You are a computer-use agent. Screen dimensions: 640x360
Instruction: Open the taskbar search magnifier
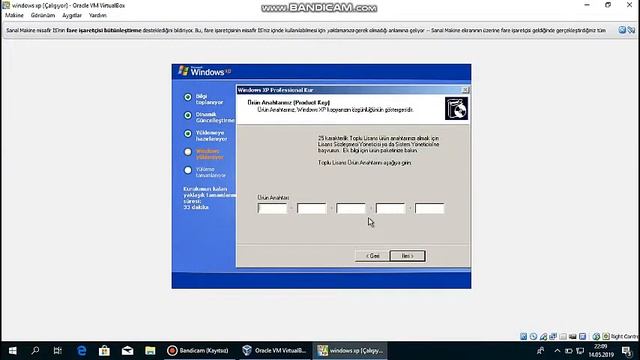coord(35,351)
